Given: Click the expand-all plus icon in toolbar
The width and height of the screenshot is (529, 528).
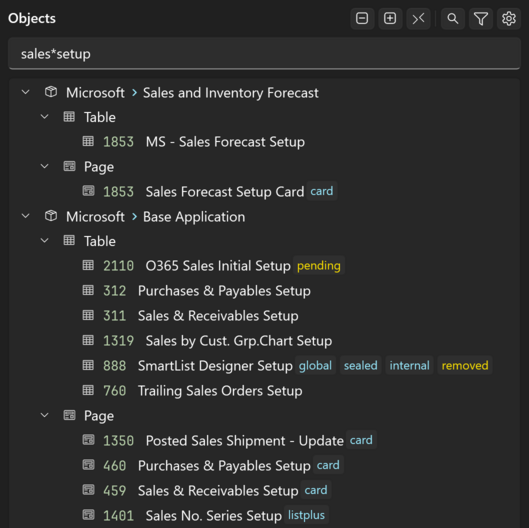Looking at the screenshot, I should [390, 18].
